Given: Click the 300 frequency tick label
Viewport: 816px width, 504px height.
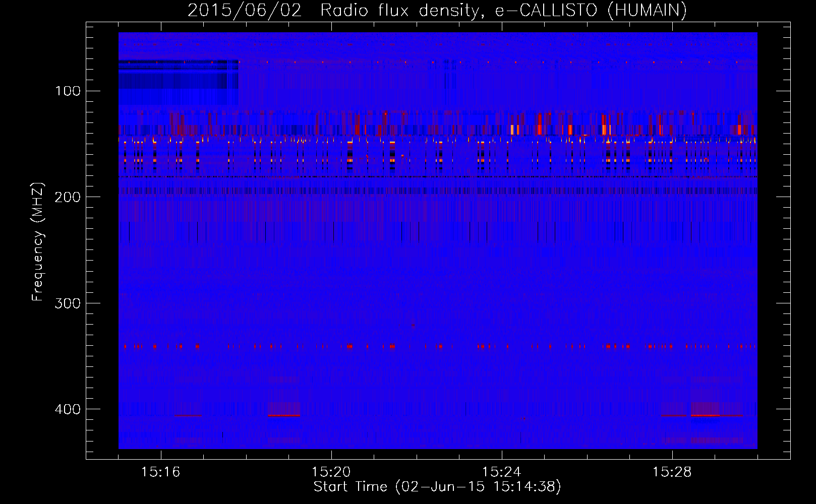Looking at the screenshot, I should [x=68, y=303].
